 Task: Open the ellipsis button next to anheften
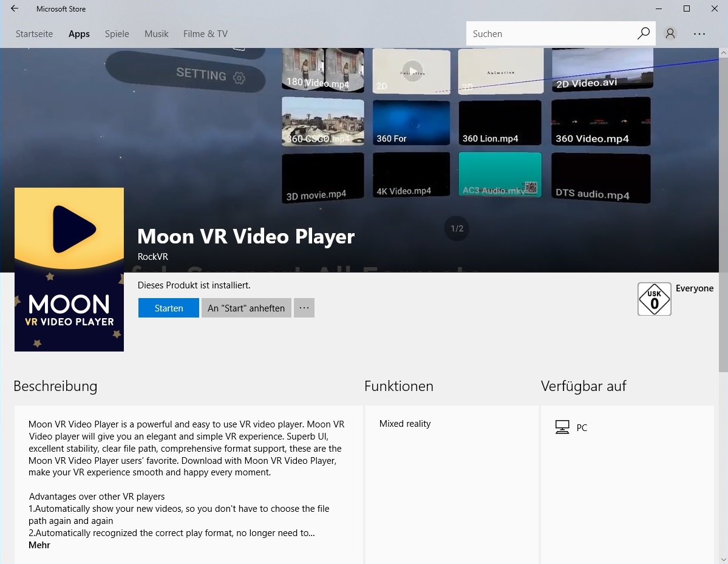pos(304,308)
